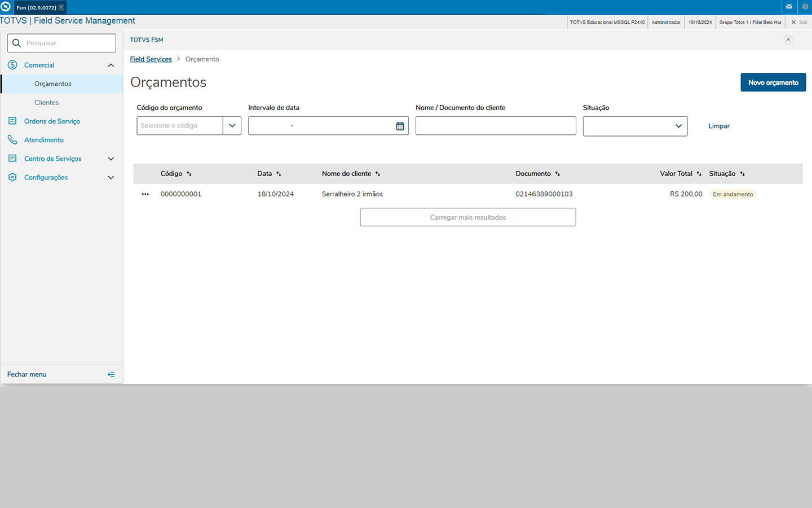Go to Clientes submenu item
Screen dimensions: 812x508
click(47, 103)
